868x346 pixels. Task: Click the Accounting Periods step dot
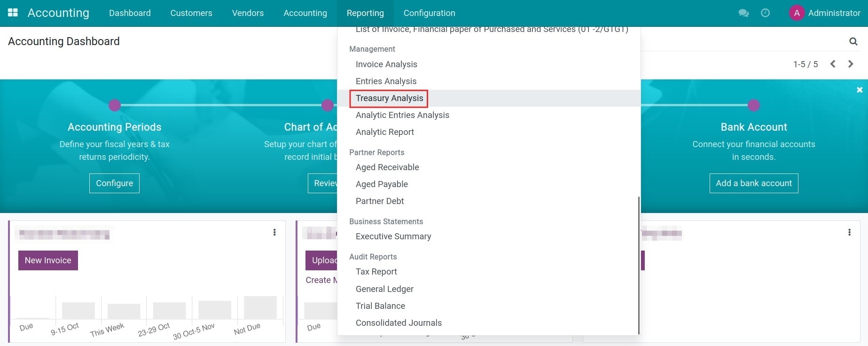[115, 105]
